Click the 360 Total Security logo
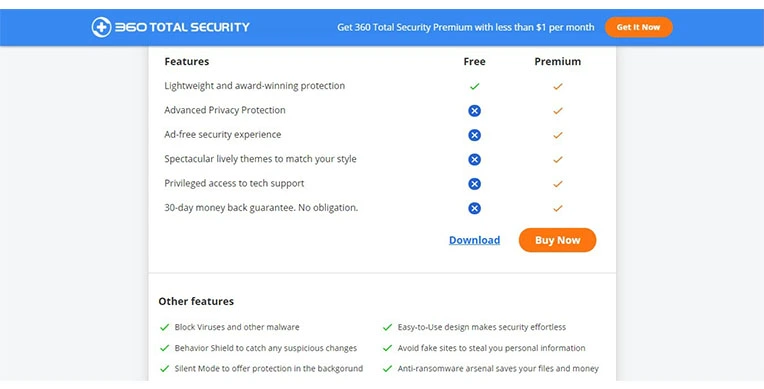Image resolution: width=764 pixels, height=389 pixels. [x=171, y=27]
